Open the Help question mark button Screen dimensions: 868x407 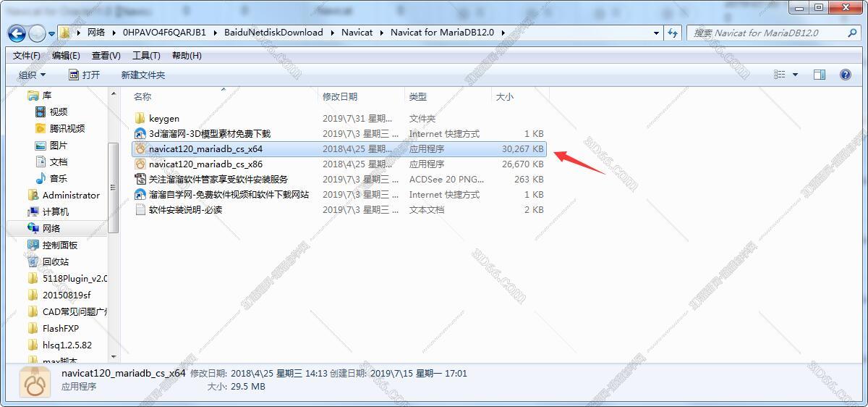(x=845, y=75)
